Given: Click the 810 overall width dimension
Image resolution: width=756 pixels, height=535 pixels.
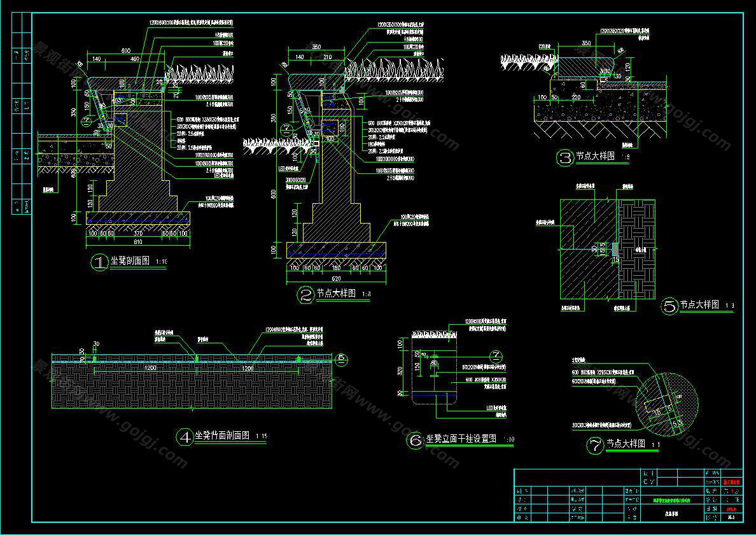Looking at the screenshot, I should point(138,242).
